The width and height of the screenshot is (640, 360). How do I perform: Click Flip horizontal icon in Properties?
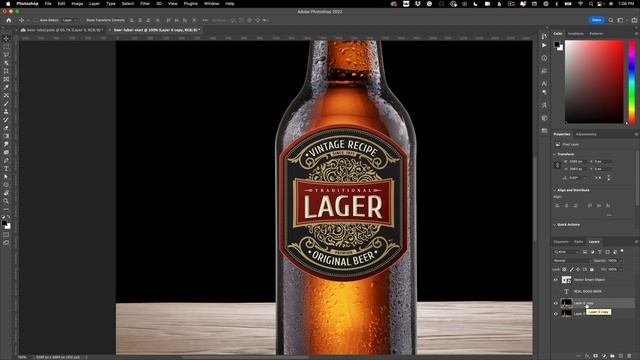599,178
